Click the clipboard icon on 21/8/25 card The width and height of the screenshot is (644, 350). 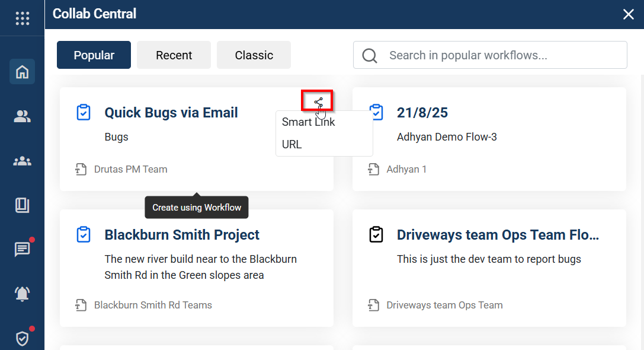point(376,112)
